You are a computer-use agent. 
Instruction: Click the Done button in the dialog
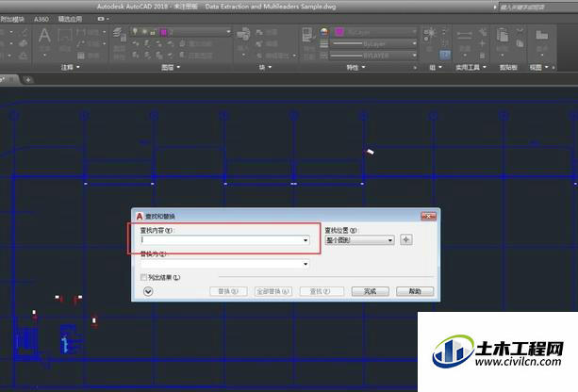point(371,291)
